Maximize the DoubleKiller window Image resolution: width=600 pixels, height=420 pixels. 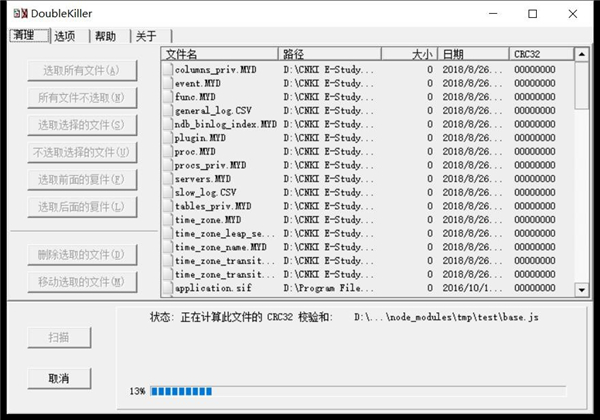coord(532,14)
